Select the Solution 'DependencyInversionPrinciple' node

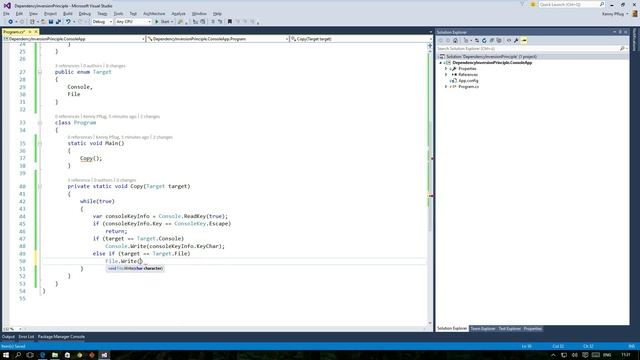coord(491,57)
